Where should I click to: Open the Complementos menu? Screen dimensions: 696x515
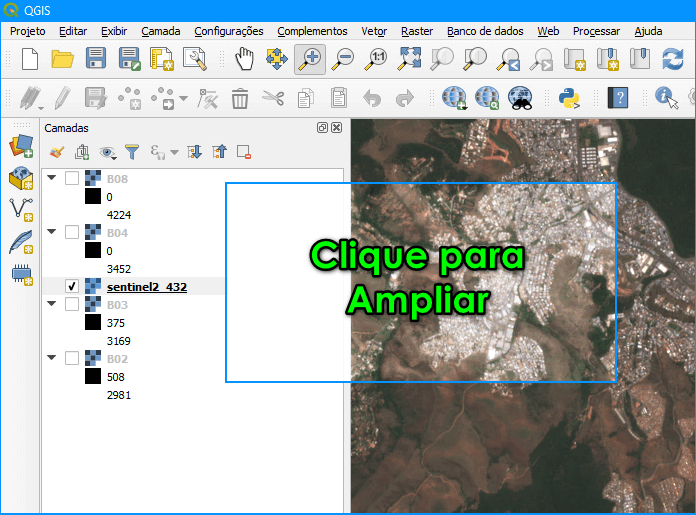pyautogui.click(x=312, y=31)
